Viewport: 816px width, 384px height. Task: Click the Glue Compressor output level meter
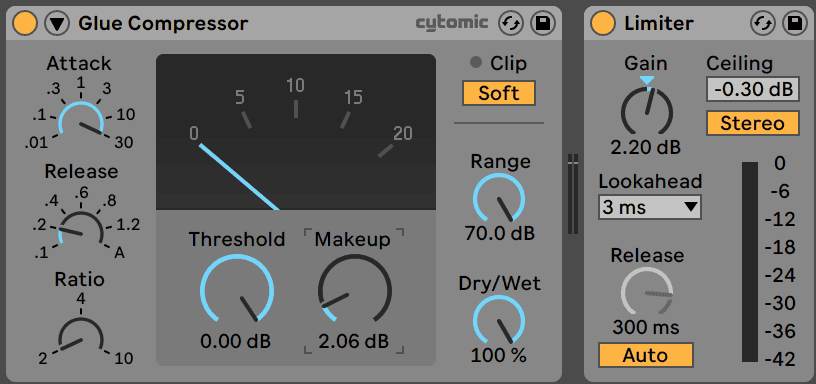pos(573,194)
